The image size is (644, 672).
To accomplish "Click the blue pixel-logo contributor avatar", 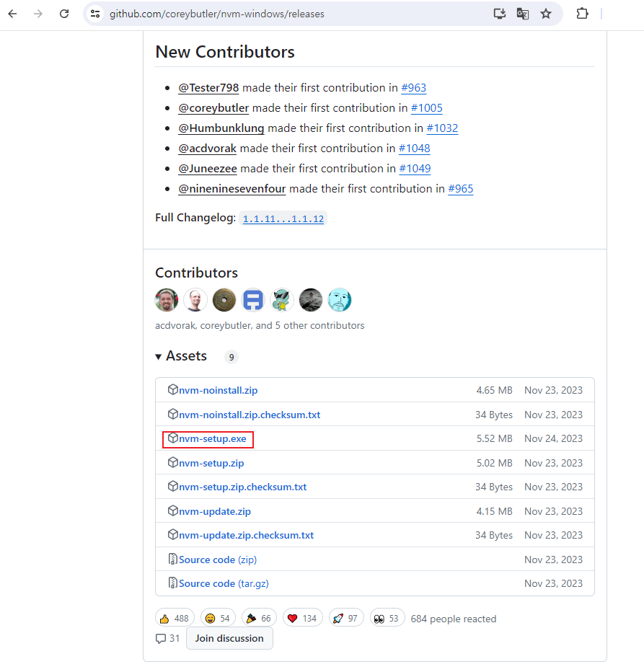I will click(253, 299).
